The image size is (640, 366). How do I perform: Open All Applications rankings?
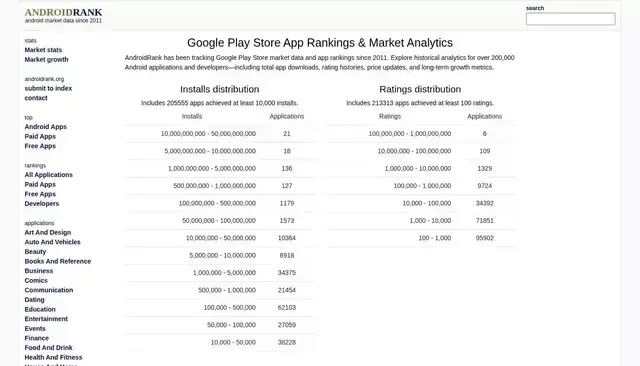click(x=49, y=175)
